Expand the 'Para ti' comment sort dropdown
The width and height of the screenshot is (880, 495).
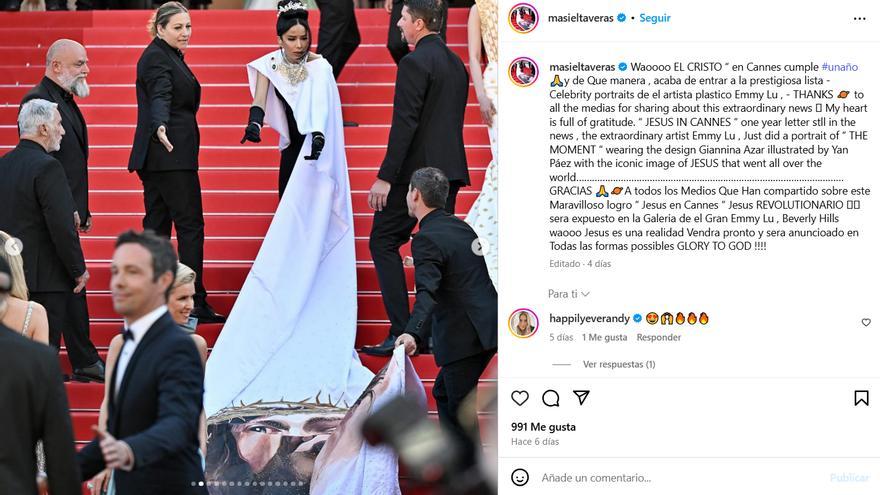tap(569, 294)
